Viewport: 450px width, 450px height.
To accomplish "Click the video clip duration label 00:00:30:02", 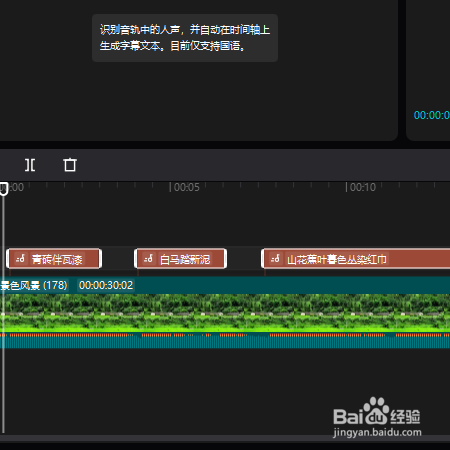I will pyautogui.click(x=106, y=285).
